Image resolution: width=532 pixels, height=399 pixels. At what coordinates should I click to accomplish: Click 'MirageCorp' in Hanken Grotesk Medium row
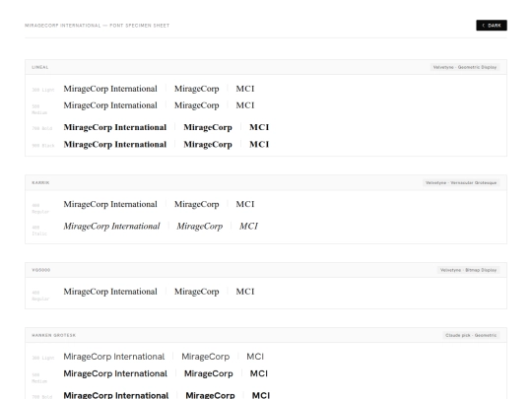(x=209, y=373)
